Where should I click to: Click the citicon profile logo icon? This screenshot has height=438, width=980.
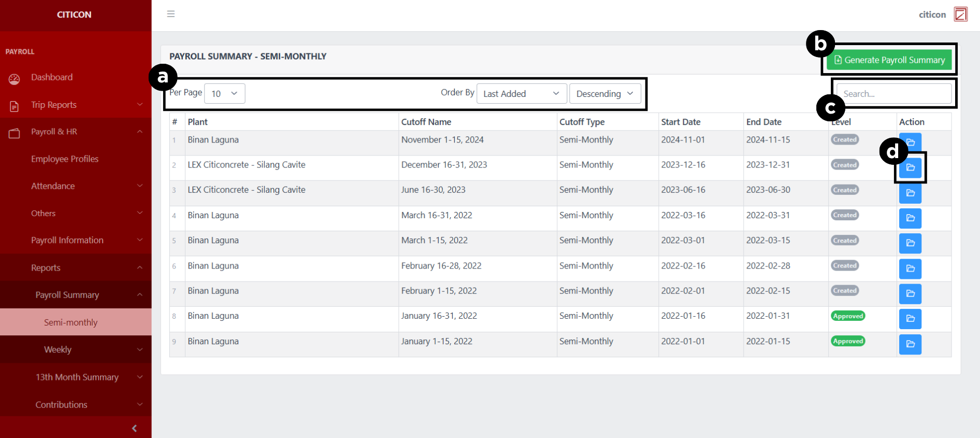point(960,15)
